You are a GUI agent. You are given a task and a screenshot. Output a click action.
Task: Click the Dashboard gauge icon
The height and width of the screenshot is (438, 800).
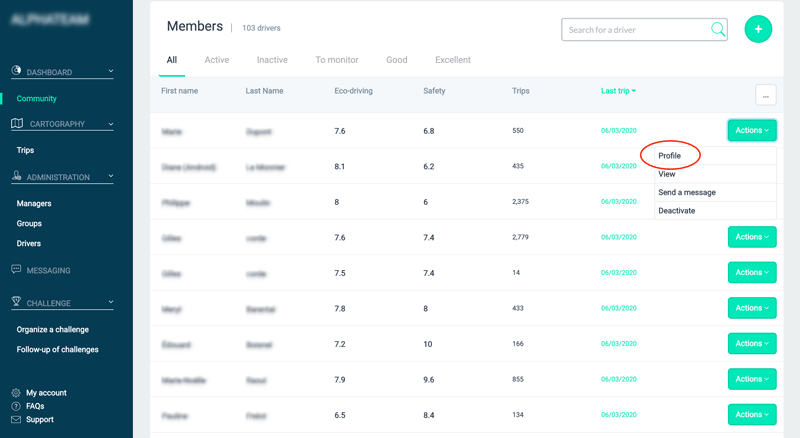pos(17,72)
